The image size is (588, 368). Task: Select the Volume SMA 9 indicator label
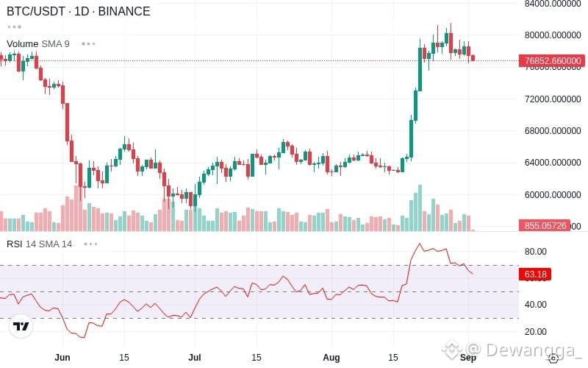(x=38, y=44)
